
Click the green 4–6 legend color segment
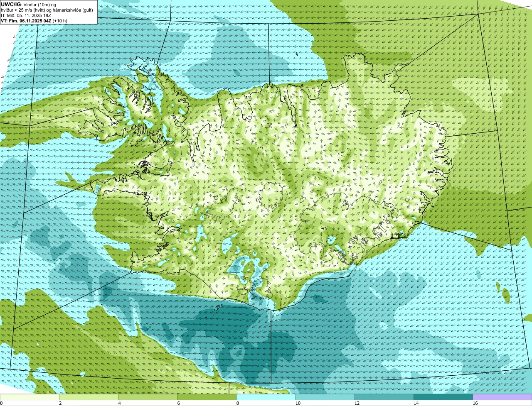click(148, 397)
